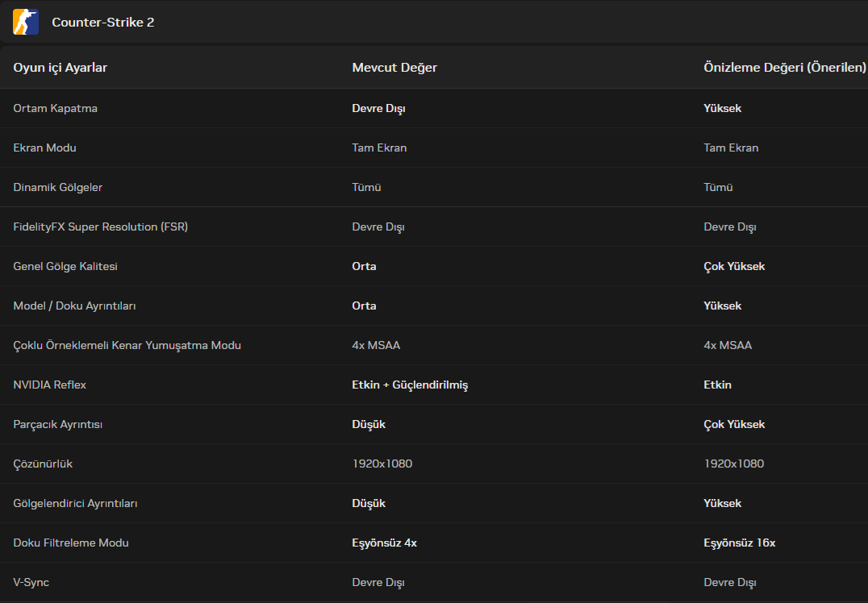
Task: Click Gölgelendirici Ayrıntıları recommended Yüksek value
Action: pyautogui.click(x=723, y=503)
